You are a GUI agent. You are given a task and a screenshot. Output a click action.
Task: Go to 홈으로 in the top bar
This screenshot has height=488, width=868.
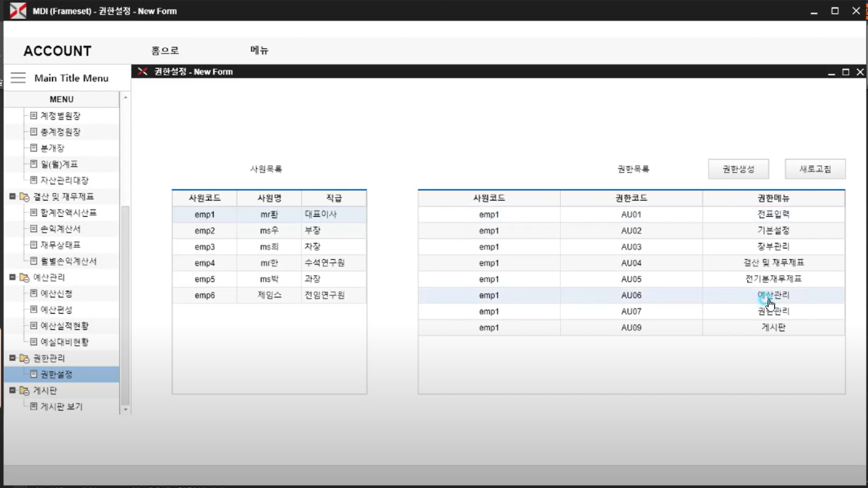pos(165,50)
